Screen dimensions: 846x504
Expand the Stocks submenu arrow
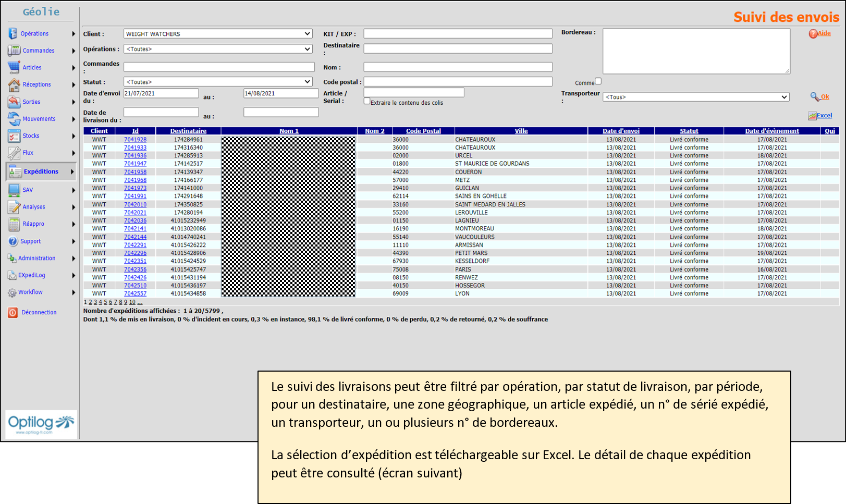click(73, 136)
